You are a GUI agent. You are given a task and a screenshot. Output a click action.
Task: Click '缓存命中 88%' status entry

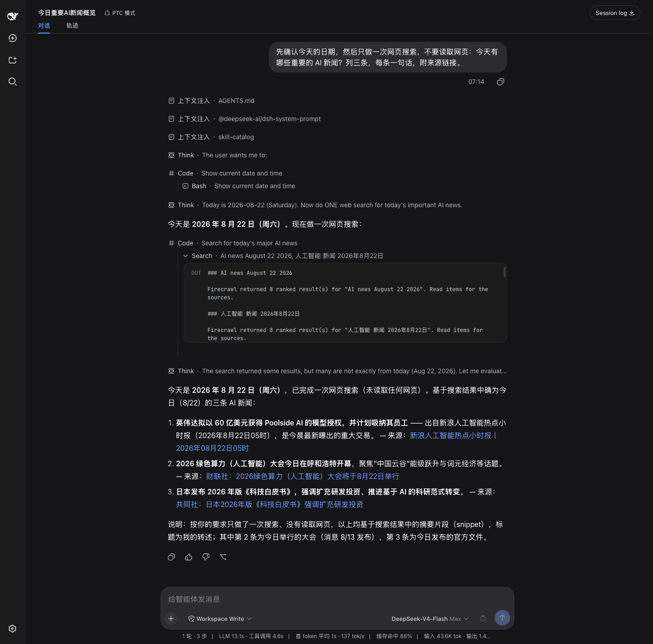point(394,636)
